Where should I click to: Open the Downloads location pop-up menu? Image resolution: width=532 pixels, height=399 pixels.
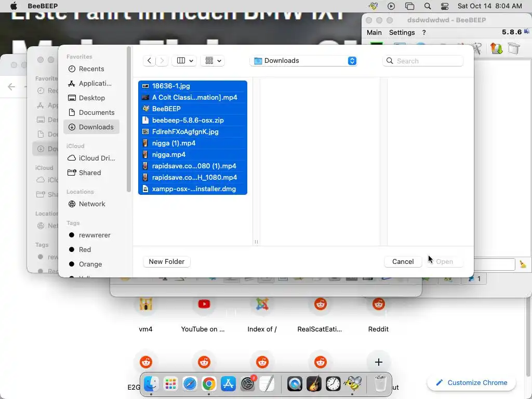303,61
